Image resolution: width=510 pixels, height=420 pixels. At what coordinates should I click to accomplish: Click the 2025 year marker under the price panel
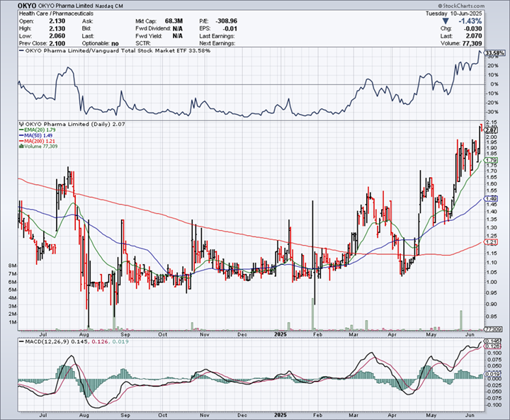point(280,334)
